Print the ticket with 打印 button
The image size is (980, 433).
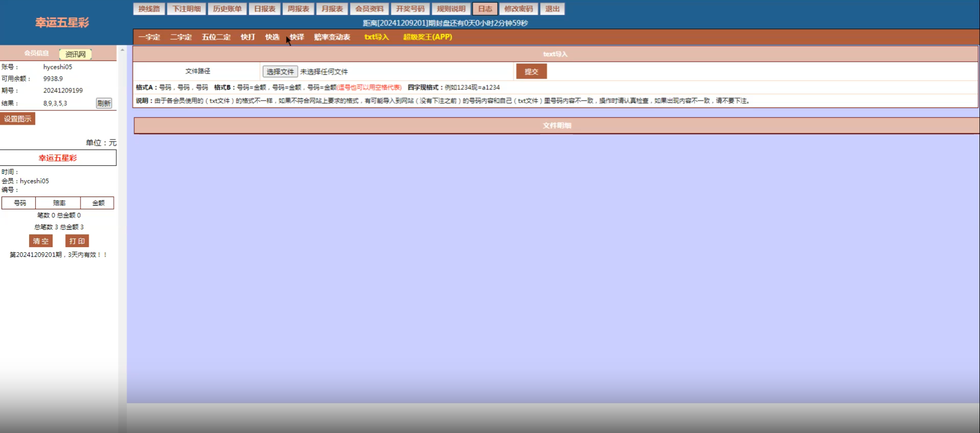[77, 241]
